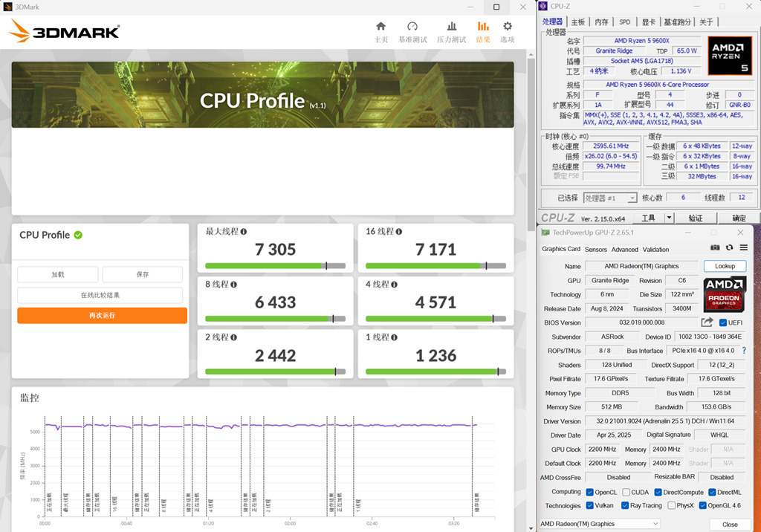Toggle the CUDA checkbox
Image resolution: width=761 pixels, height=532 pixels.
click(626, 492)
